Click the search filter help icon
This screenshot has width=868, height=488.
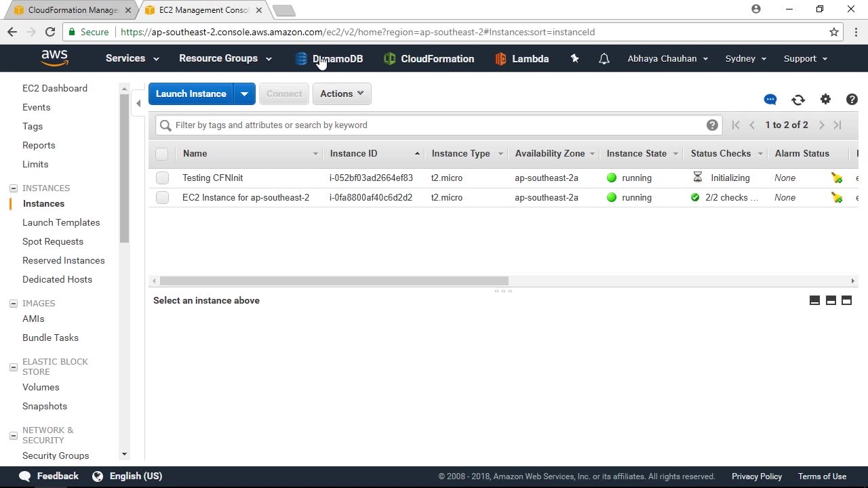pyautogui.click(x=712, y=125)
